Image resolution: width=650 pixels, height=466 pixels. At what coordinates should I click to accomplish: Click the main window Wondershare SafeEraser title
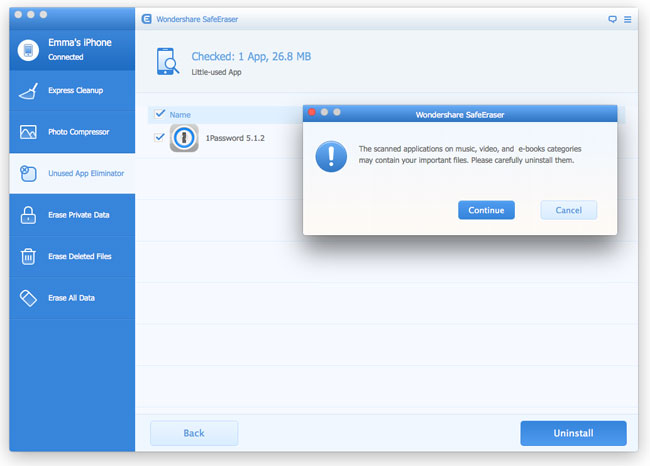pos(197,19)
